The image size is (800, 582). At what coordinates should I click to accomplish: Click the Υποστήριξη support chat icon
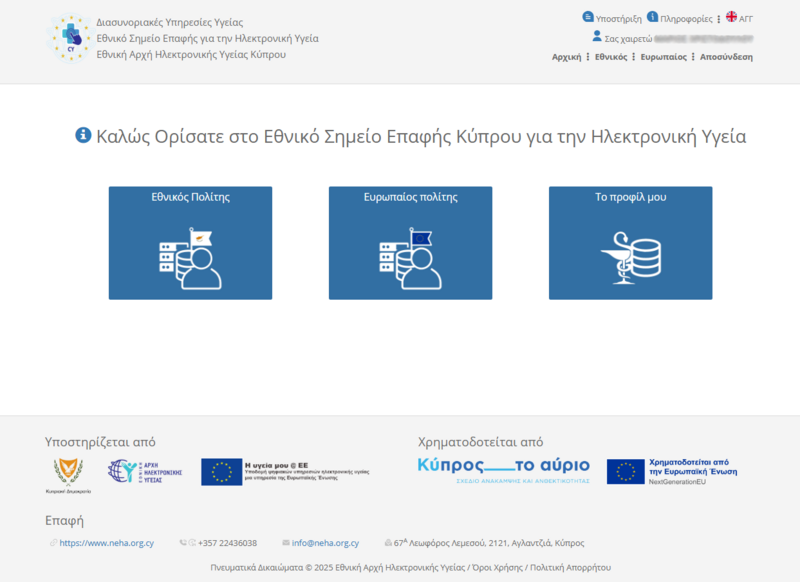click(x=590, y=16)
